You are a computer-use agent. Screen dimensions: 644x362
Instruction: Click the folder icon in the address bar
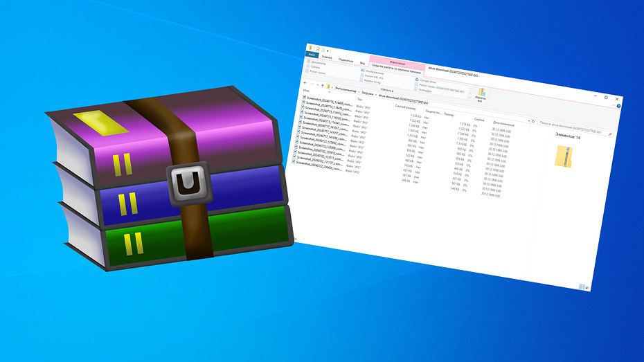328,87
